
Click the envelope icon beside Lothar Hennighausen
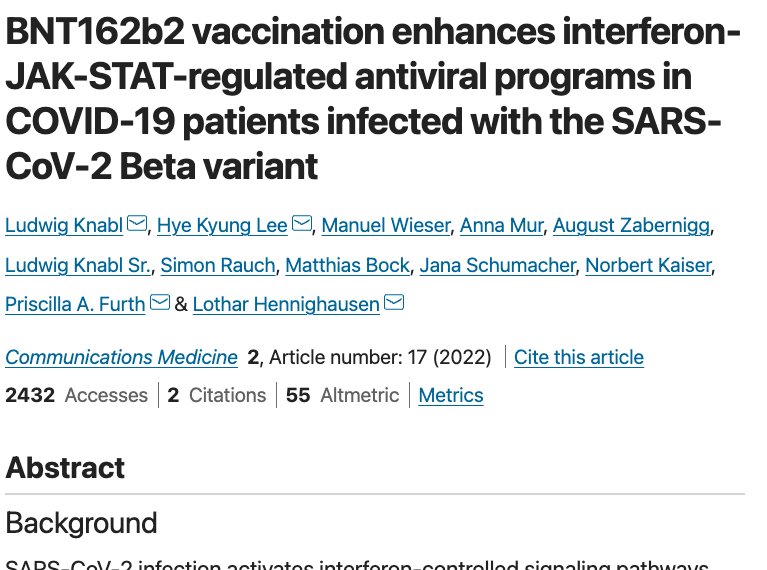394,302
